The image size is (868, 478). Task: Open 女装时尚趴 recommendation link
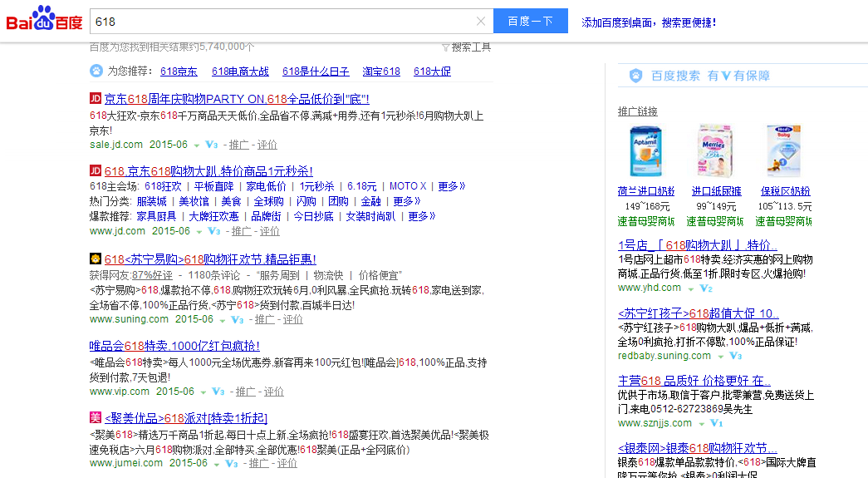point(371,216)
